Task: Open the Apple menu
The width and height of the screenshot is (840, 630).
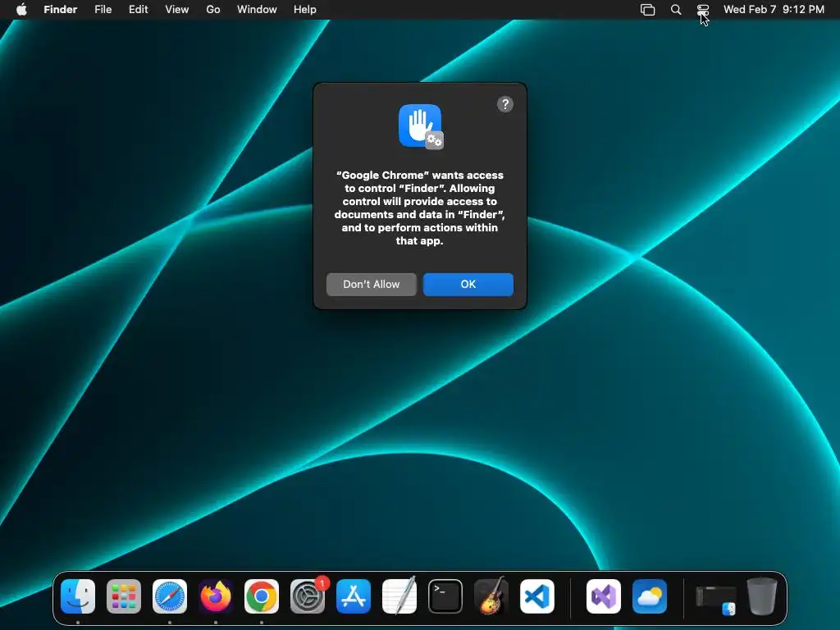Action: click(x=21, y=9)
